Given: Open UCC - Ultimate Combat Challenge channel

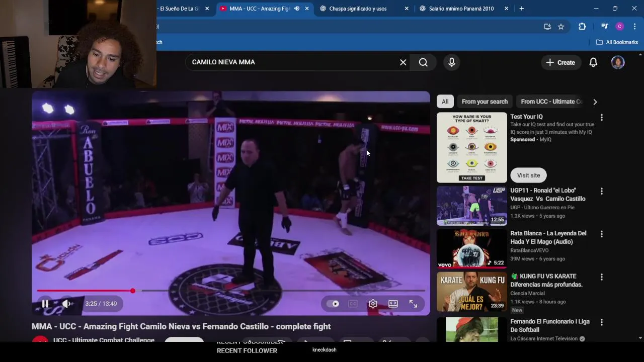Looking at the screenshot, I should tap(104, 340).
